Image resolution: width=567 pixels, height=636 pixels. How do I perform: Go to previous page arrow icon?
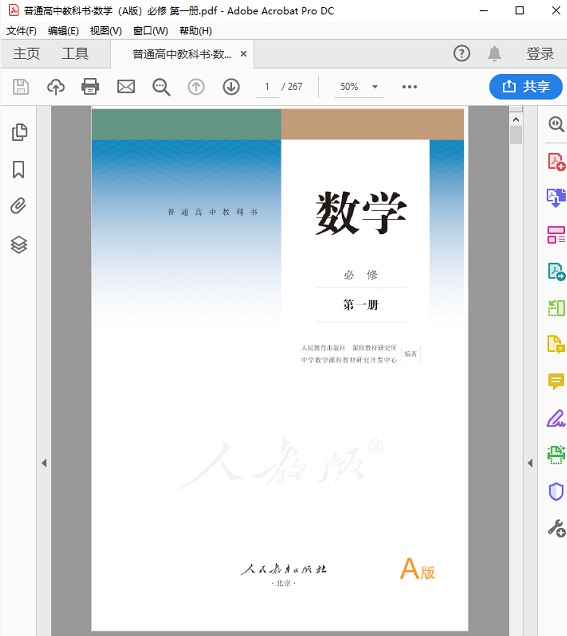coord(196,87)
